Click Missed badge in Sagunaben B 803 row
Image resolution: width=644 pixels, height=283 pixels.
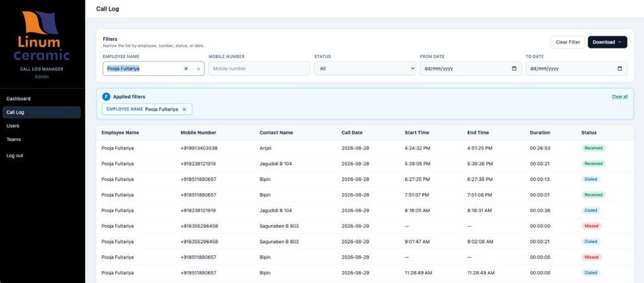point(591,226)
